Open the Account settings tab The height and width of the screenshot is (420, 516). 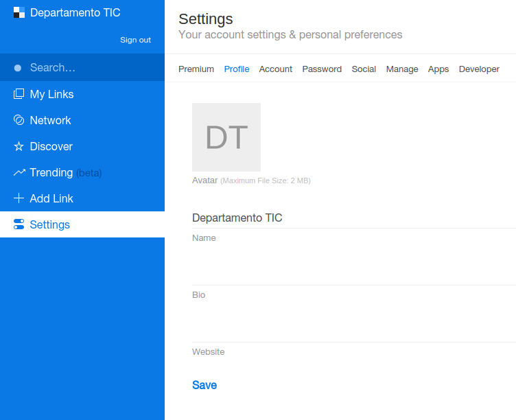[275, 69]
